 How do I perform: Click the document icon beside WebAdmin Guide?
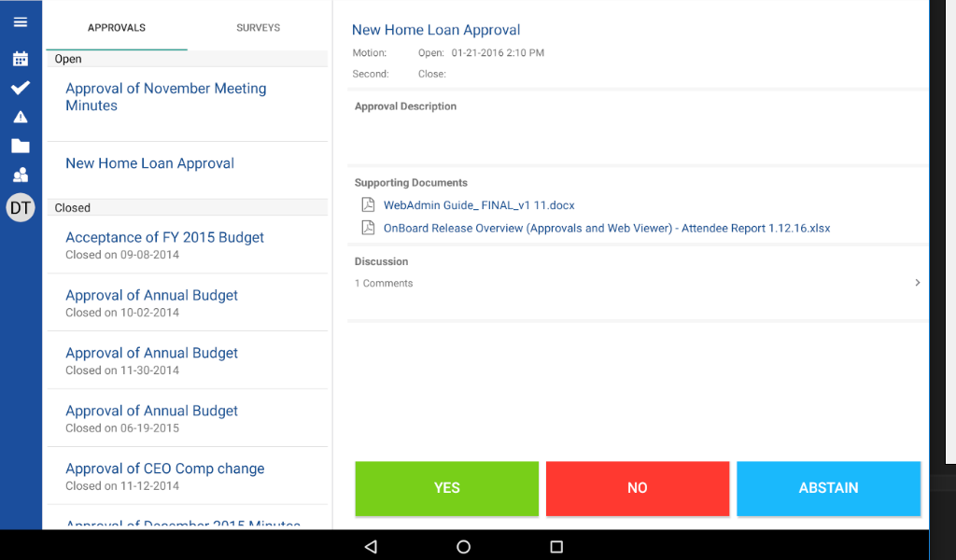(367, 204)
